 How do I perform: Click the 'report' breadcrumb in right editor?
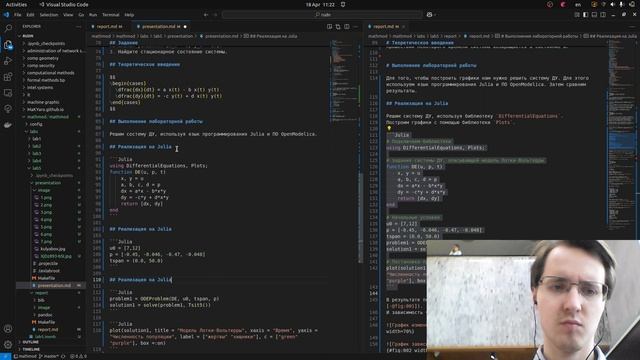pos(450,36)
